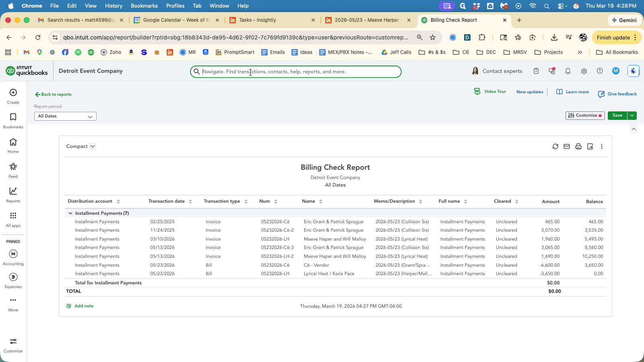644x362 pixels.
Task: Open the Compact view density dropdown
Action: [81, 146]
